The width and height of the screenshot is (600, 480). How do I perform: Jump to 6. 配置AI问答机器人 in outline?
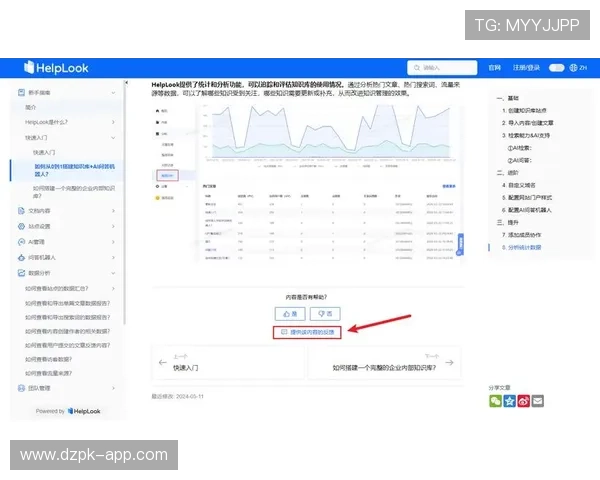527,210
